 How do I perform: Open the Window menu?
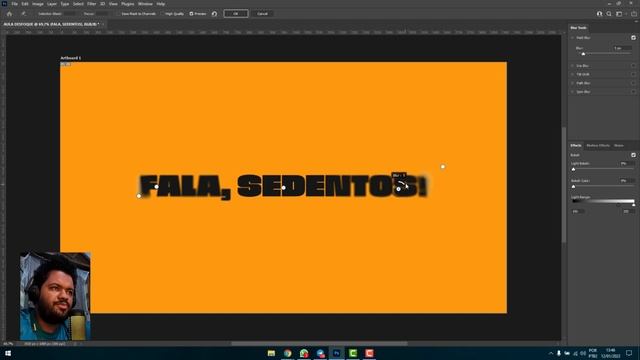(x=145, y=4)
